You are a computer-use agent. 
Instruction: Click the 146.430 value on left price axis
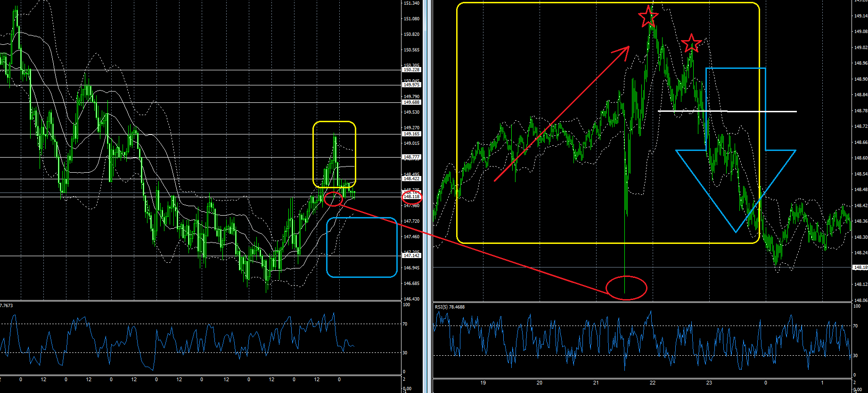click(x=411, y=299)
